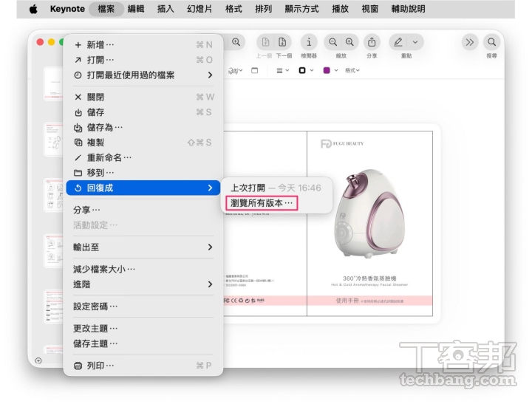This screenshot has height=404, width=532.
Task: Click the add page plus button in sidebar
Action: tap(38, 360)
